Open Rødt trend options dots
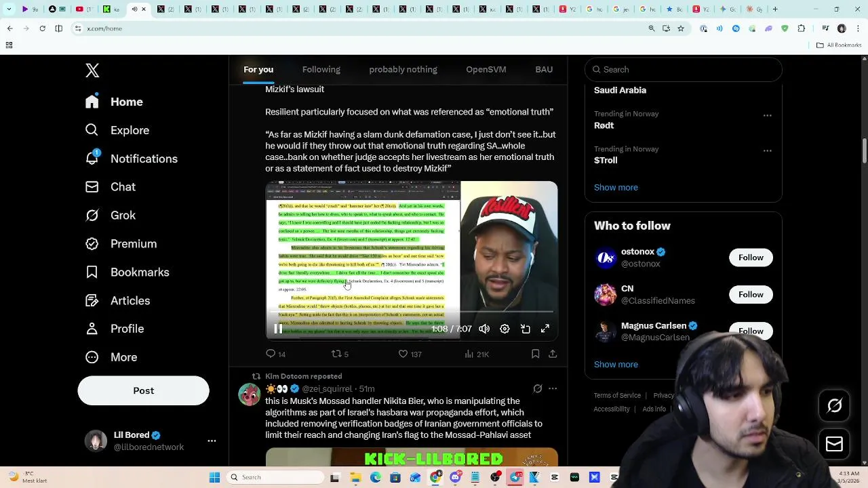The height and width of the screenshot is (488, 868). tap(767, 115)
